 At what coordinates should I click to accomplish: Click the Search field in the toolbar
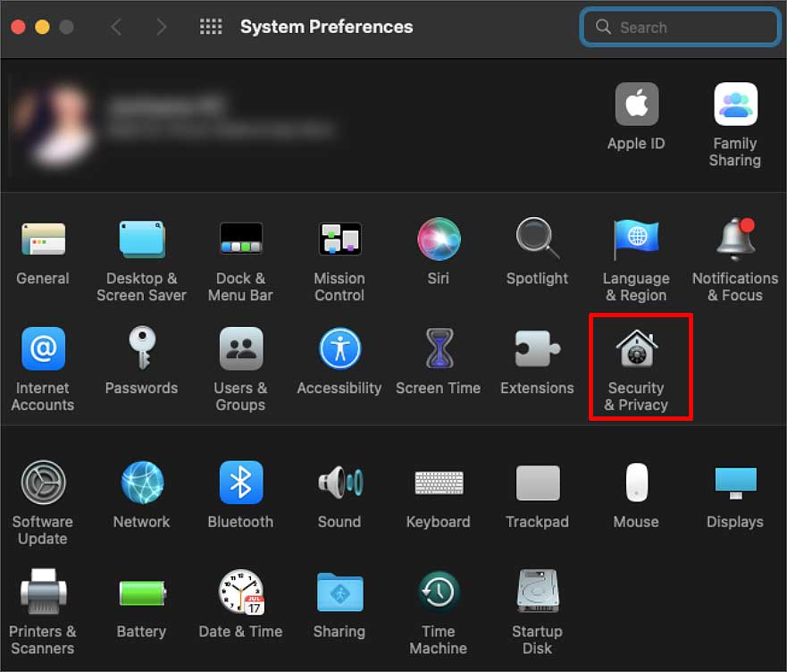pyautogui.click(x=680, y=27)
